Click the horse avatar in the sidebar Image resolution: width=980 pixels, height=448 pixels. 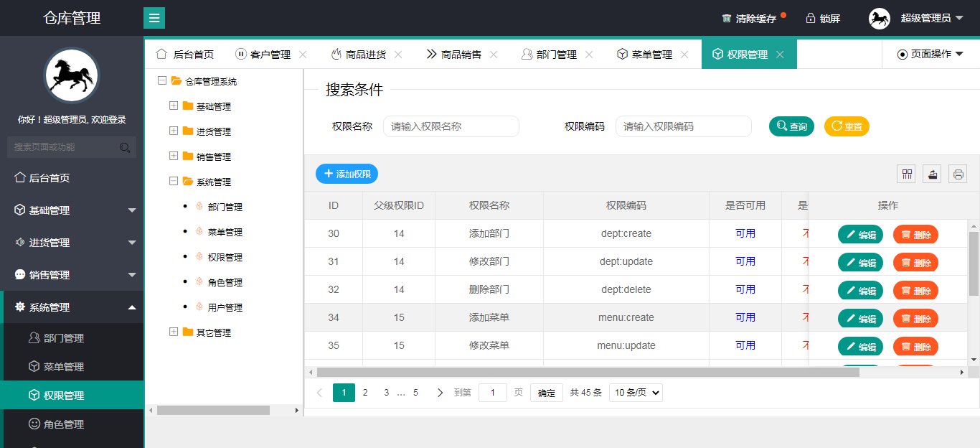[x=72, y=75]
